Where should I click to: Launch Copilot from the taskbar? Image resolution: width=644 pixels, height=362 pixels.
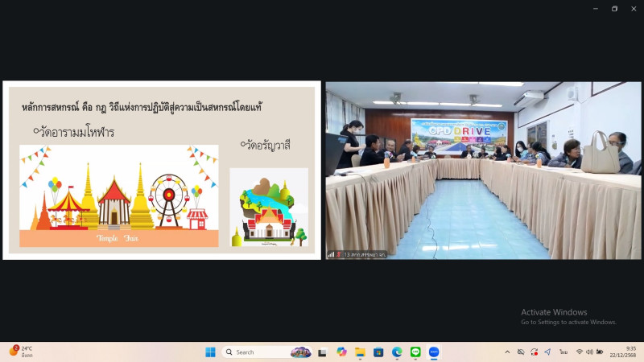(341, 352)
